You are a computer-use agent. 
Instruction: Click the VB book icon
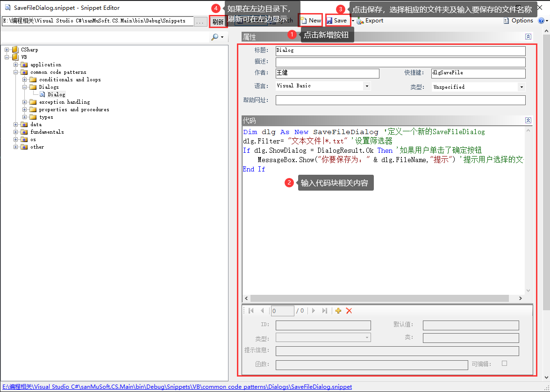coord(15,57)
